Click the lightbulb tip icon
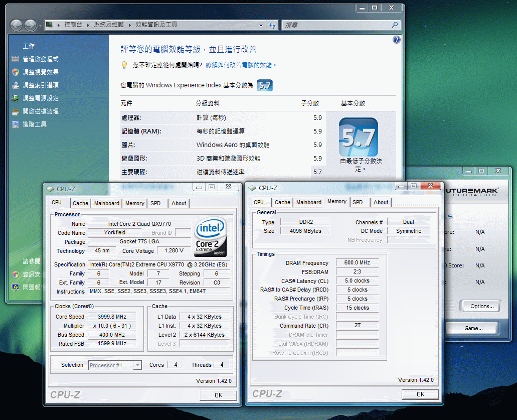Image resolution: width=517 pixels, height=420 pixels. click(124, 65)
